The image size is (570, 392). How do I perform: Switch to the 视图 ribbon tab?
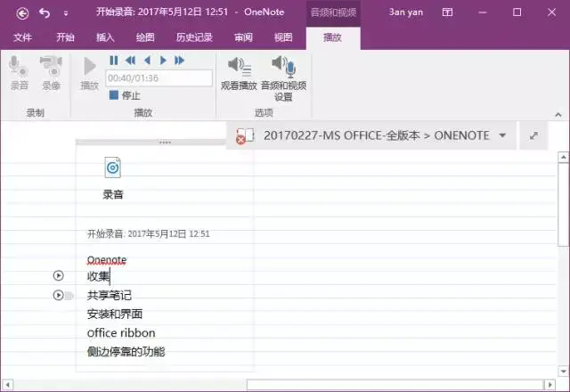(283, 37)
